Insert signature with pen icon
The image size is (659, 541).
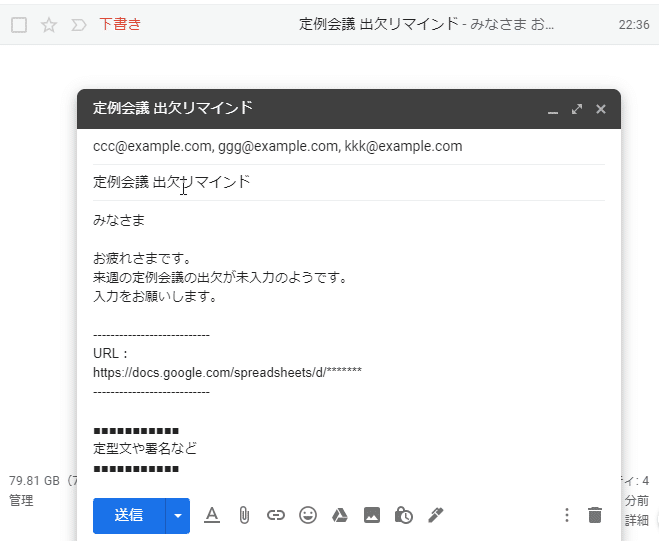[x=435, y=515]
